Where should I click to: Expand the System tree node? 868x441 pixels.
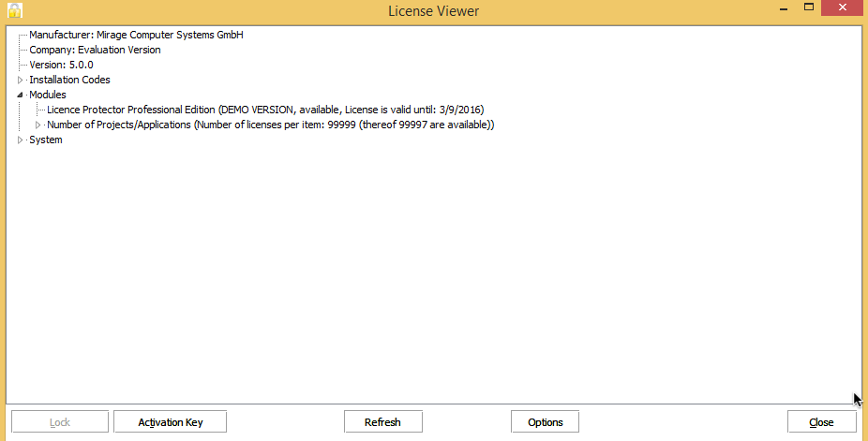pos(21,140)
